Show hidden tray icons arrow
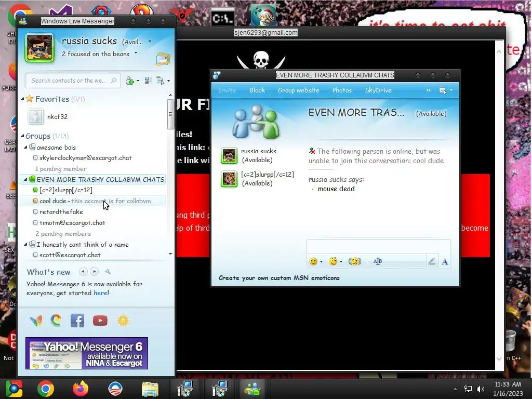The width and height of the screenshot is (532, 399). point(455,389)
